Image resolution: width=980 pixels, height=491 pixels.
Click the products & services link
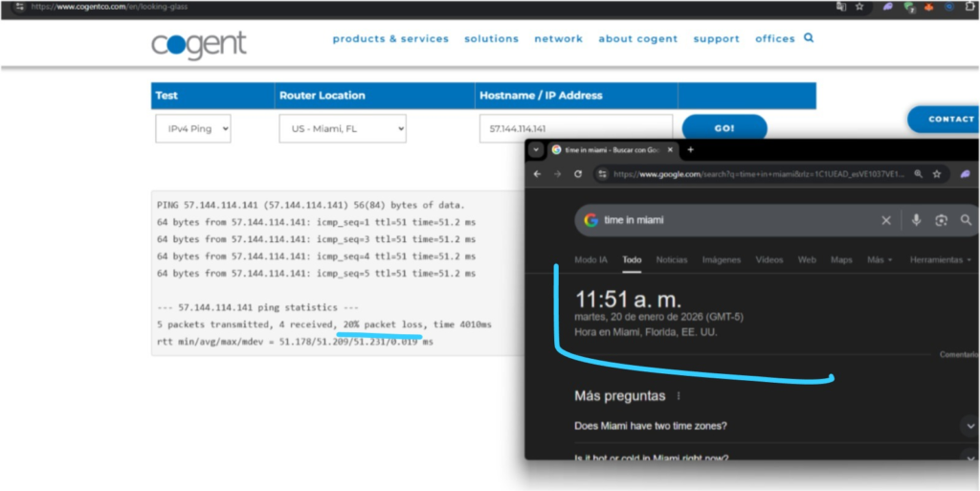coord(390,39)
